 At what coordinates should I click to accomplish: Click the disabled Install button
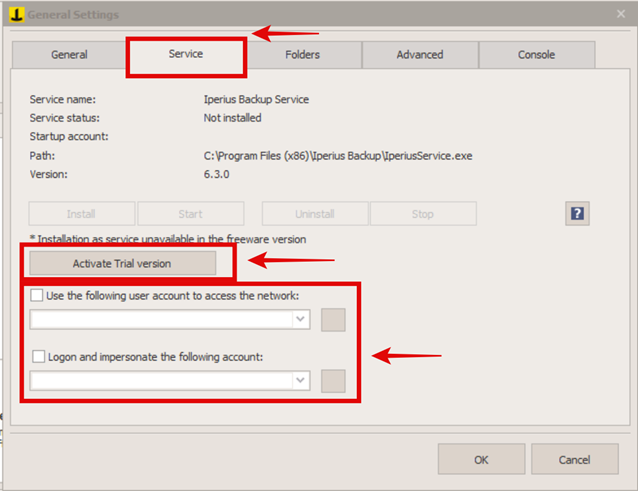tap(81, 214)
